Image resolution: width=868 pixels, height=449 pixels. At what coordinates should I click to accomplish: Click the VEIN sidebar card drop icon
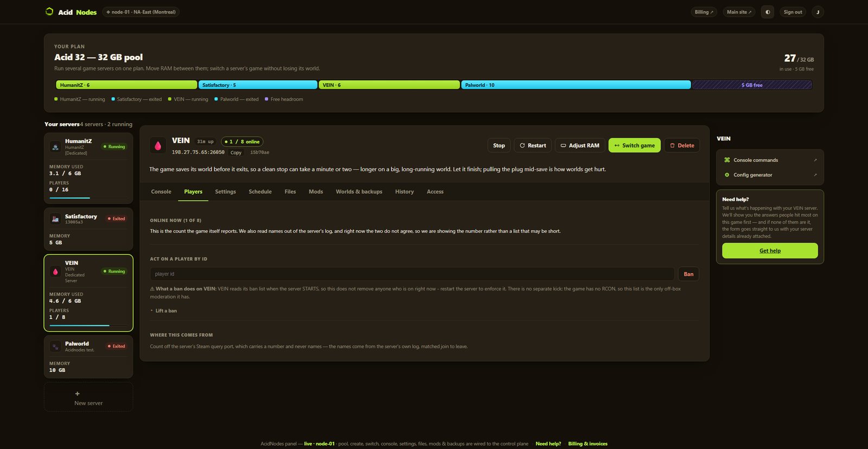point(55,271)
